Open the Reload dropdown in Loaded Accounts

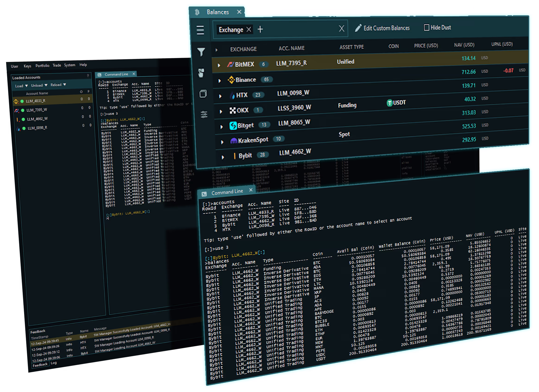point(58,85)
